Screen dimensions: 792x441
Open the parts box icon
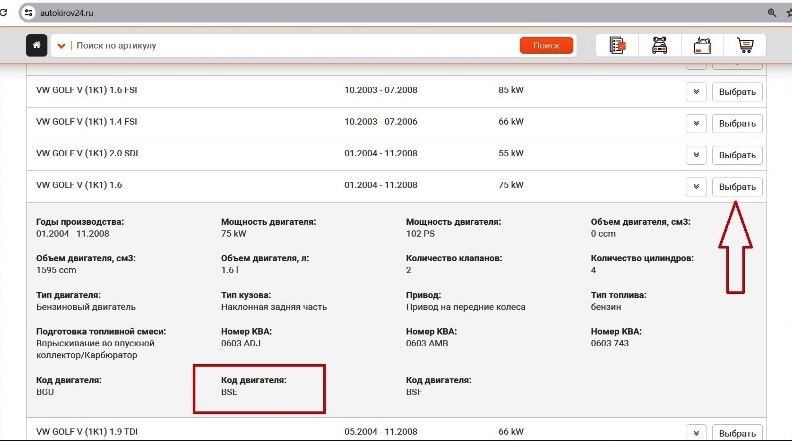click(702, 45)
